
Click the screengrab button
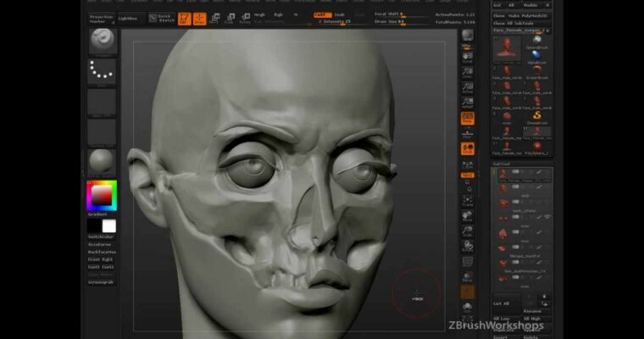101,282
